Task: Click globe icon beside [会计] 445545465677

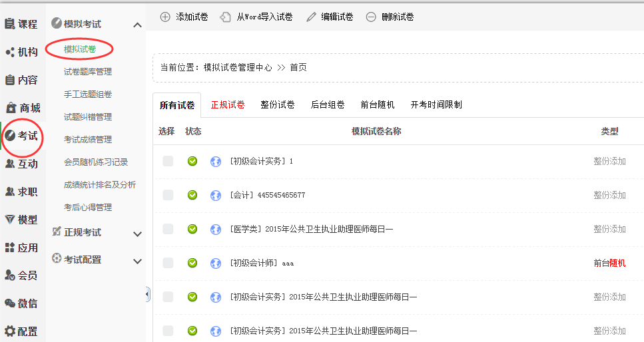Action: click(x=215, y=195)
